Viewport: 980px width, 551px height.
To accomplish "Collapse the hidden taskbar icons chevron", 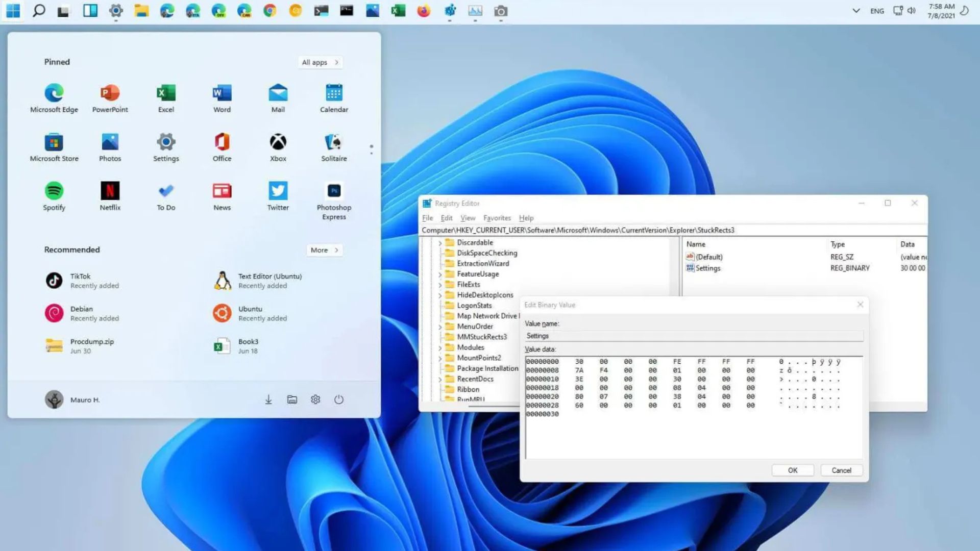I will pos(856,10).
